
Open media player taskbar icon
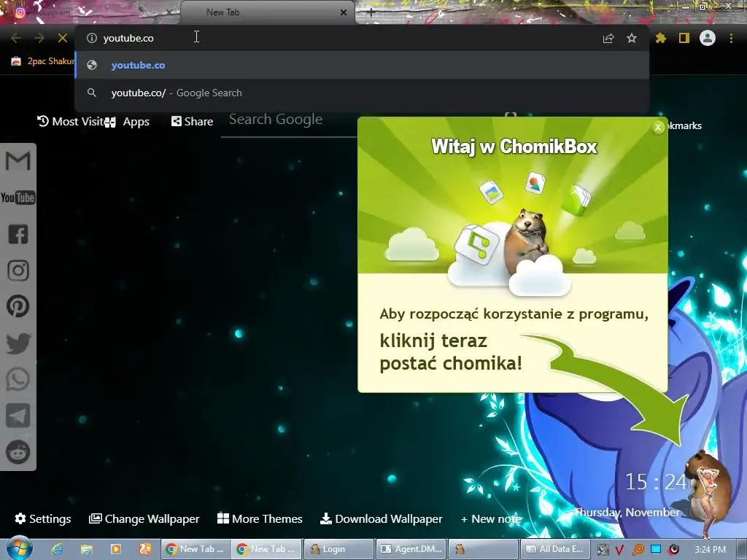click(x=116, y=549)
